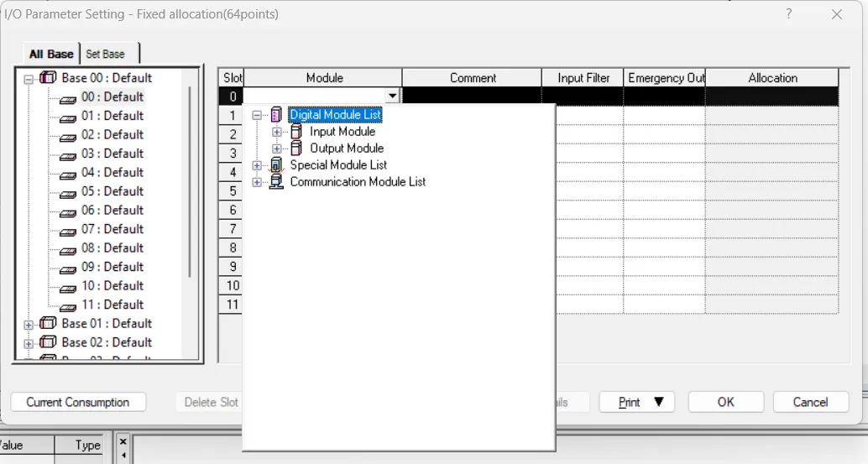Image resolution: width=868 pixels, height=464 pixels.
Task: Click slot icon beside 07 : Default
Action: click(67, 232)
